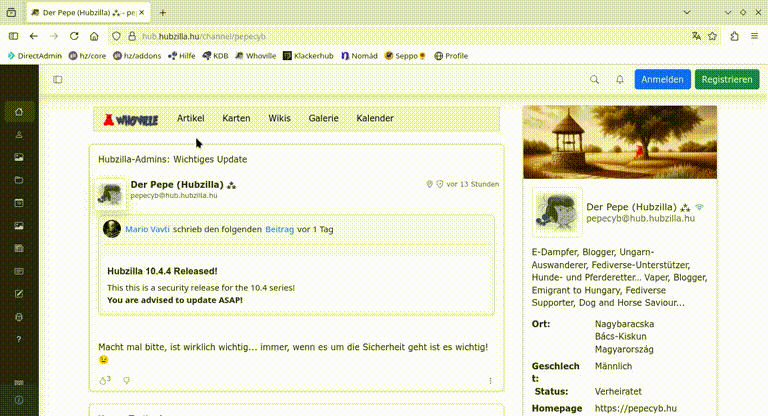768x416 pixels.
Task: Open the home icon in the left sidebar
Action: (19, 111)
